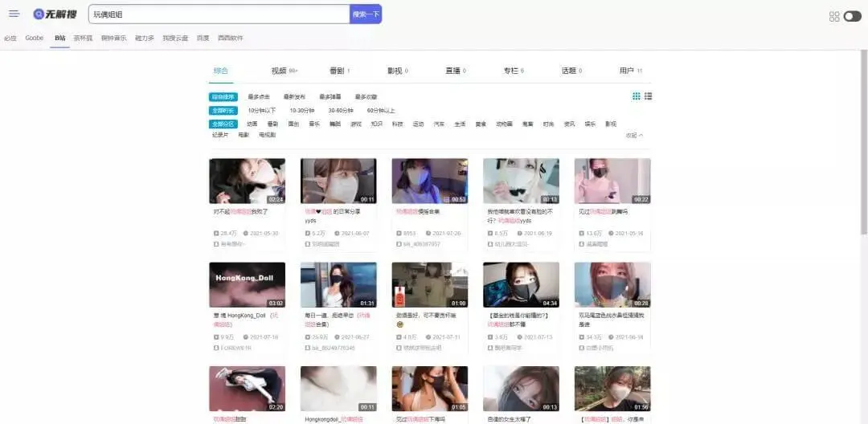Select the 必应 search source
The image size is (868, 424).
click(10, 38)
